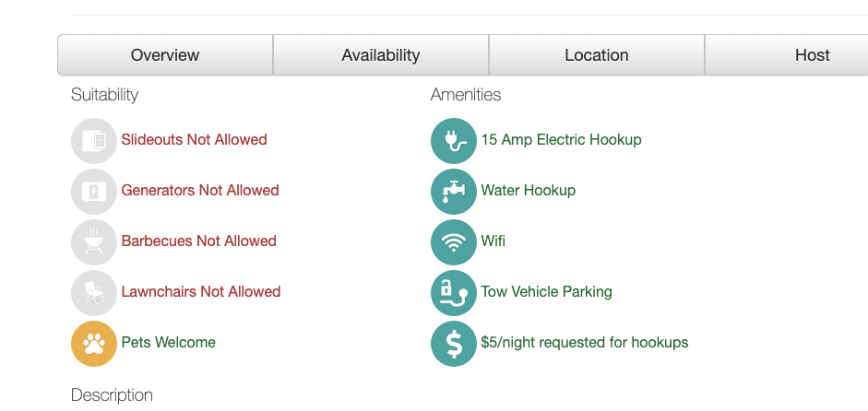Click the Pets Welcome label
Viewport: 868px width, 411px height.
click(168, 343)
